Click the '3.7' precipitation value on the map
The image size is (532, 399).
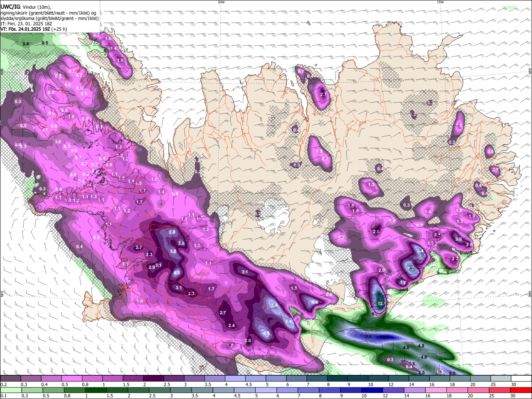[x=402, y=282]
